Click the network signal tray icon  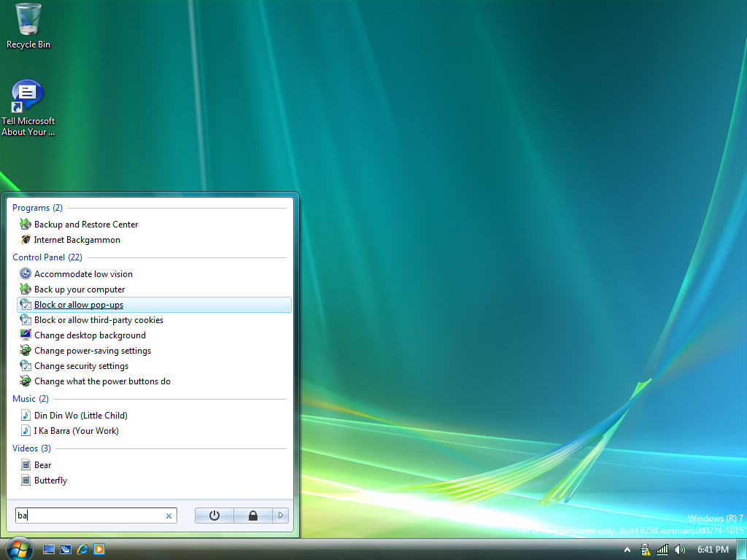tap(662, 549)
